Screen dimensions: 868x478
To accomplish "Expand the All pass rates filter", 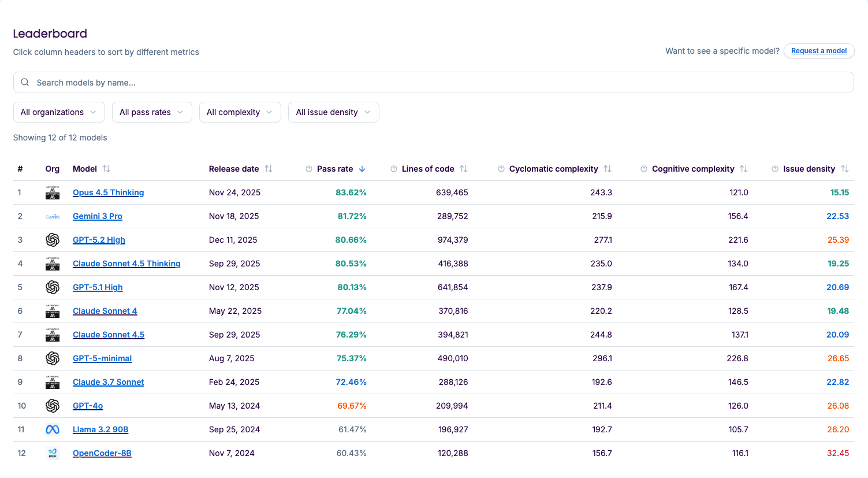I will pos(152,112).
